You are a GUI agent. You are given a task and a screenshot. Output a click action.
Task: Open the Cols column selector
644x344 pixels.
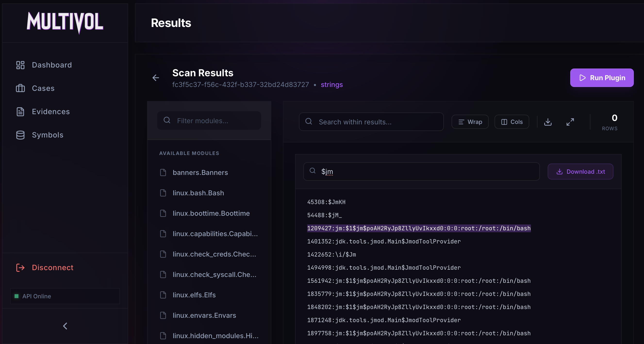(x=512, y=122)
